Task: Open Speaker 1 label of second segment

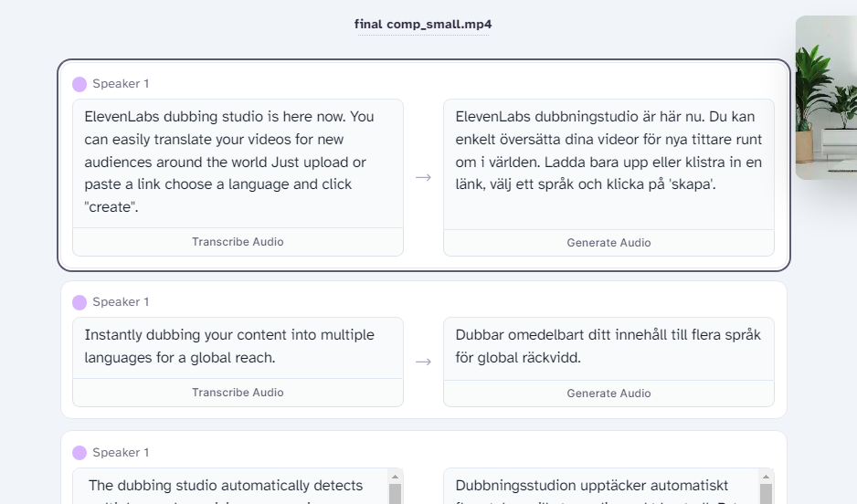Action: (x=121, y=302)
